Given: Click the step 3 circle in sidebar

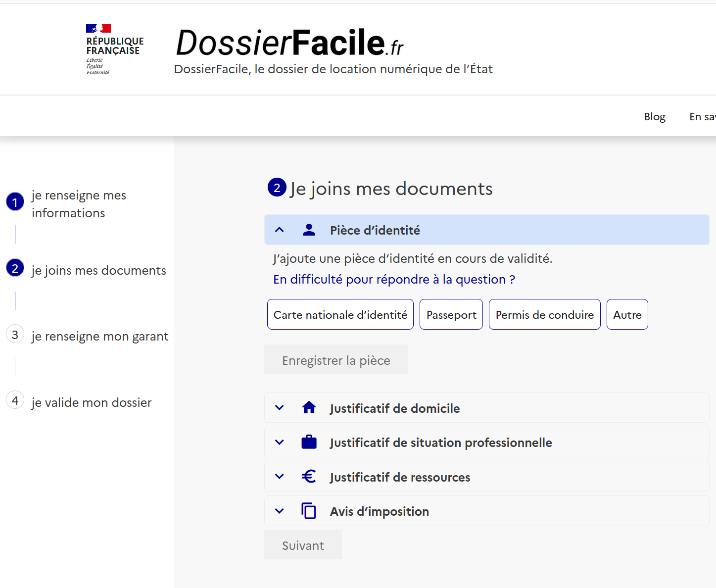Looking at the screenshot, I should [x=15, y=334].
